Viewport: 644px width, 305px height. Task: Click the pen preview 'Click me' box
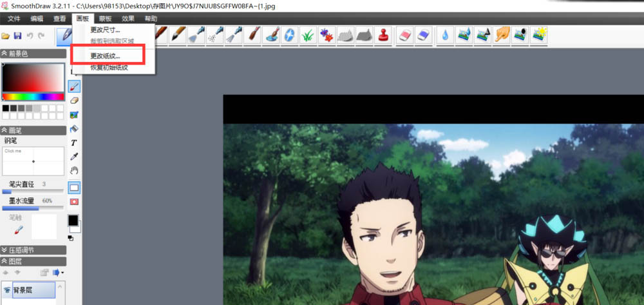(x=33, y=161)
